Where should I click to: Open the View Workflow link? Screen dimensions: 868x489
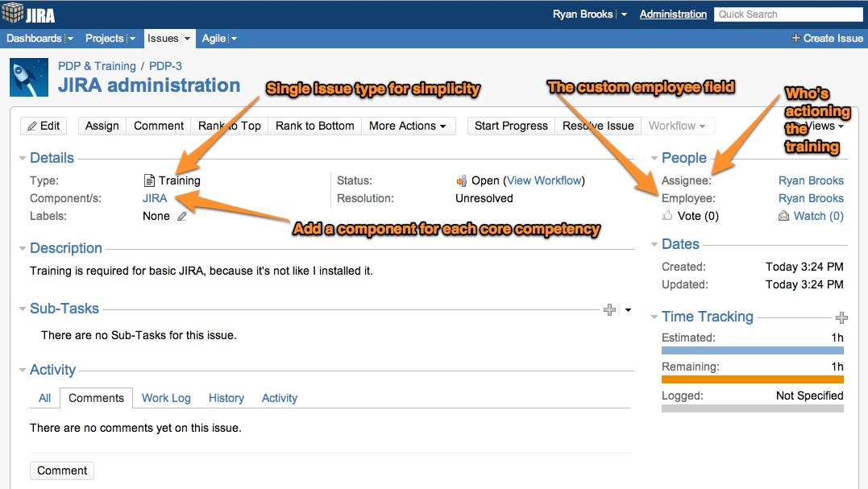coord(545,180)
